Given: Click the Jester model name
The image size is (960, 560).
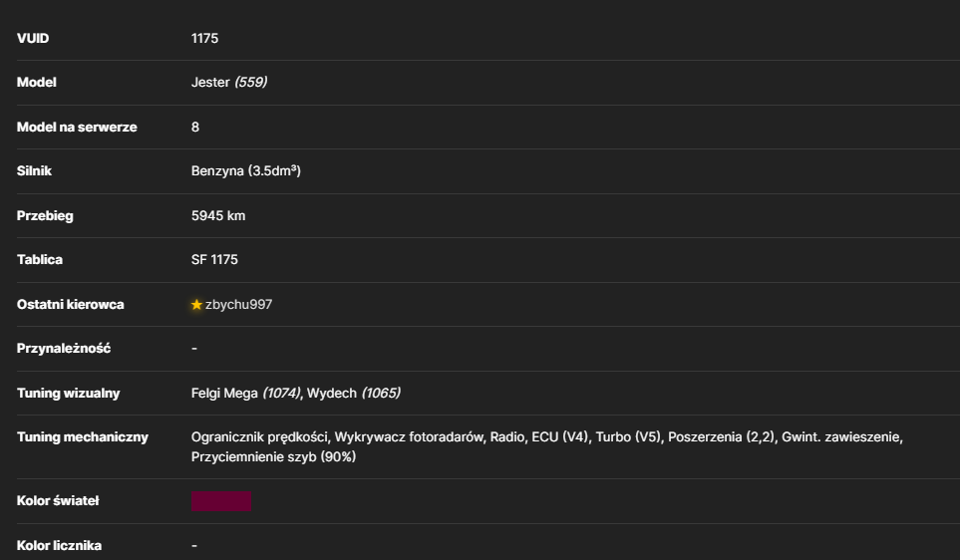Looking at the screenshot, I should pos(210,82).
